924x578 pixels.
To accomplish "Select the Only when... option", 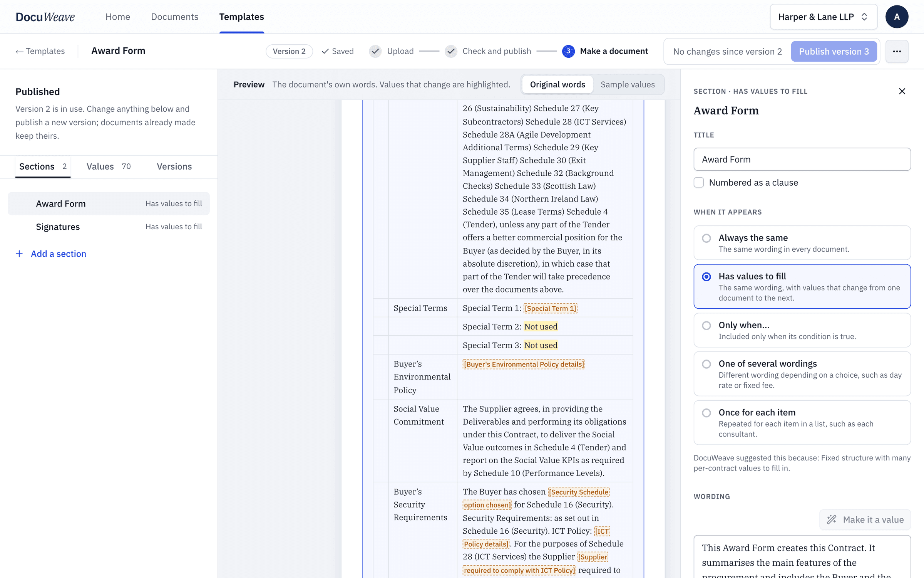I will point(802,330).
